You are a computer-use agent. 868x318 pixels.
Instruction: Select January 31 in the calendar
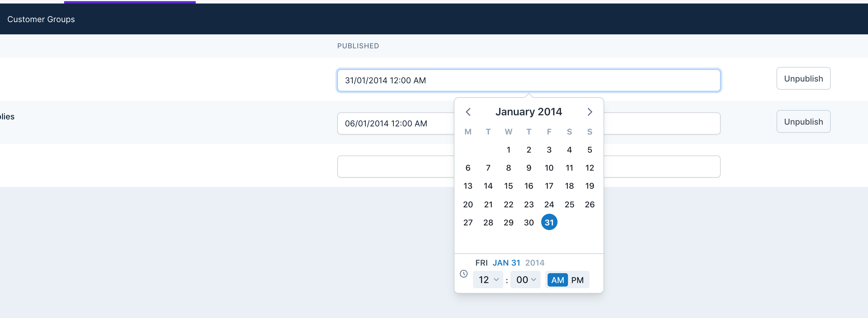(549, 222)
